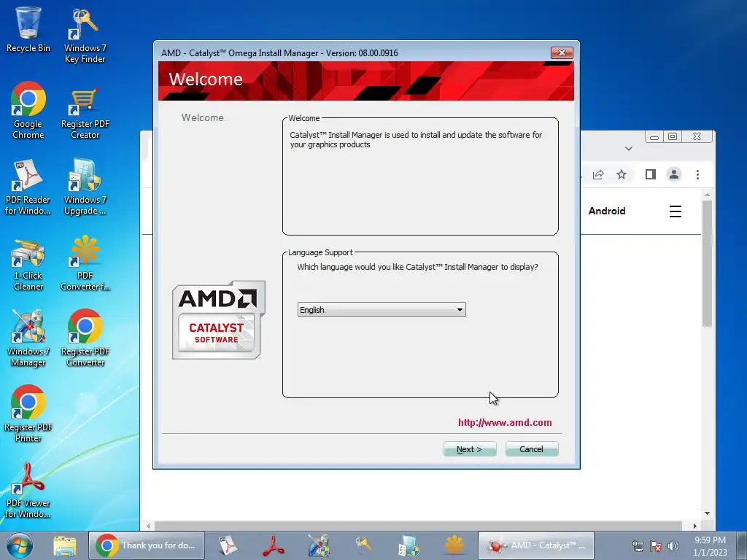Click the AMD Catalyst Software logo
This screenshot has height=560, width=747.
tap(219, 320)
